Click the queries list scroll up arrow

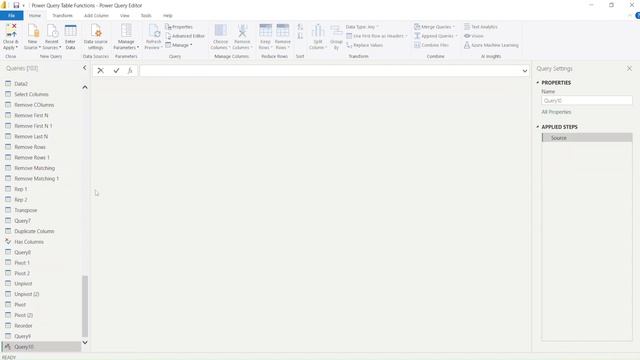85,87
